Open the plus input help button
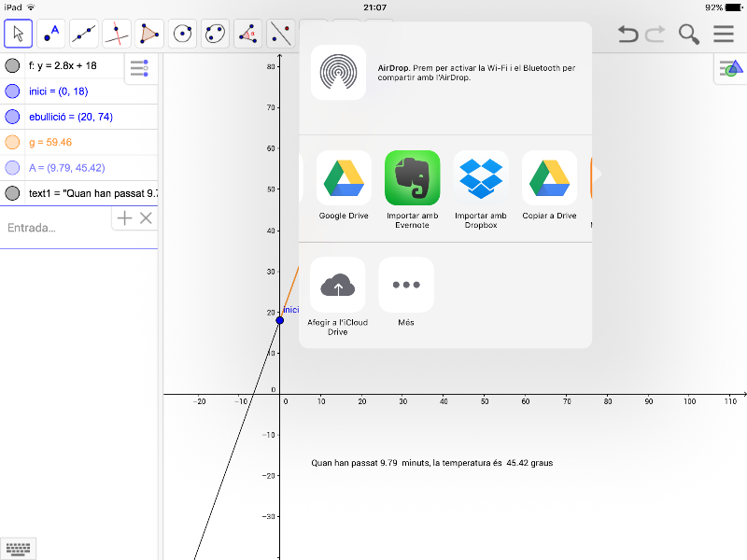Screen dimensions: 747x560 coord(124,218)
